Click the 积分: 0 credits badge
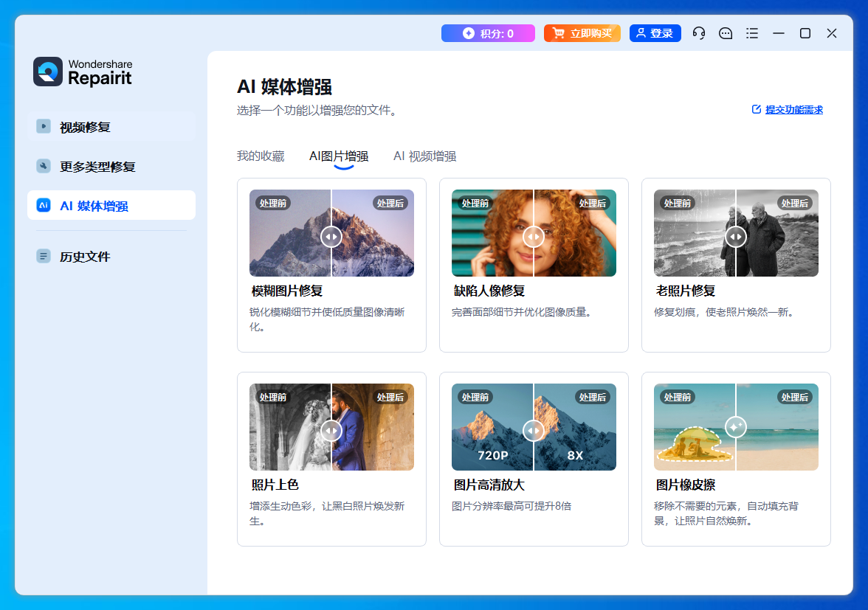 [488, 33]
